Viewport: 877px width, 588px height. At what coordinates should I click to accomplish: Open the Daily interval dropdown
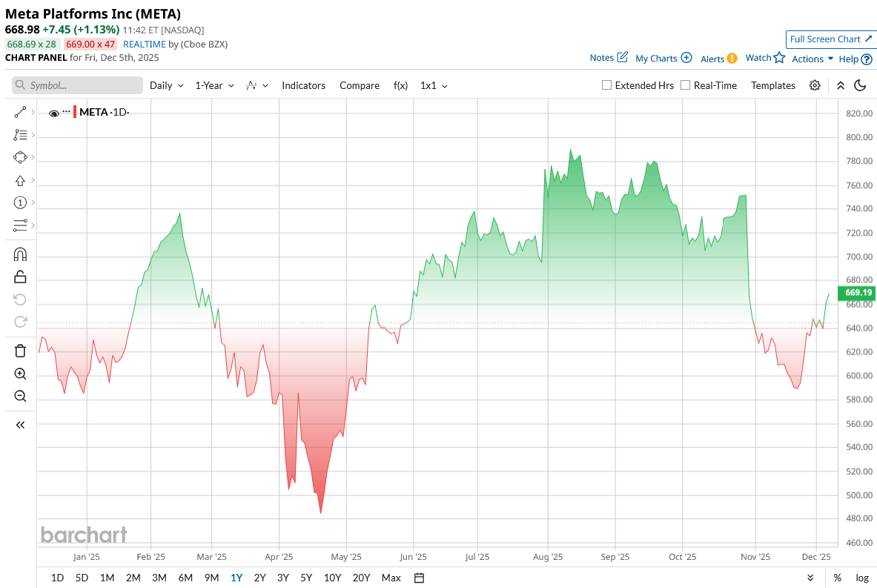[x=166, y=85]
